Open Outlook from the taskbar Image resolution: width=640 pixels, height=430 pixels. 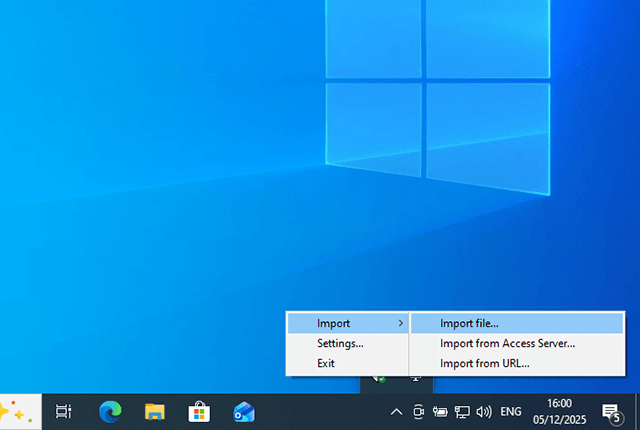[243, 411]
